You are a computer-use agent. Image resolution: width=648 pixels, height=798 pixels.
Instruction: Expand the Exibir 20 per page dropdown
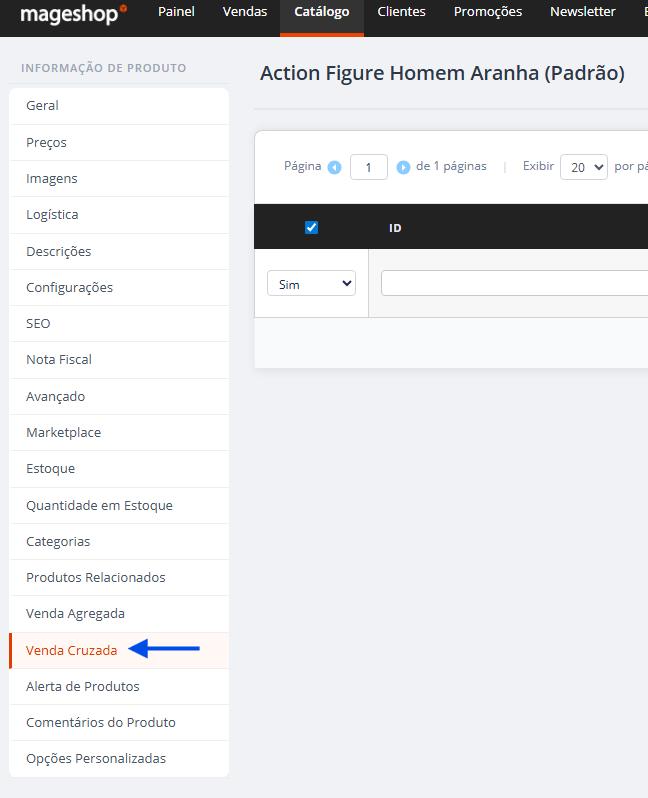[x=583, y=167]
